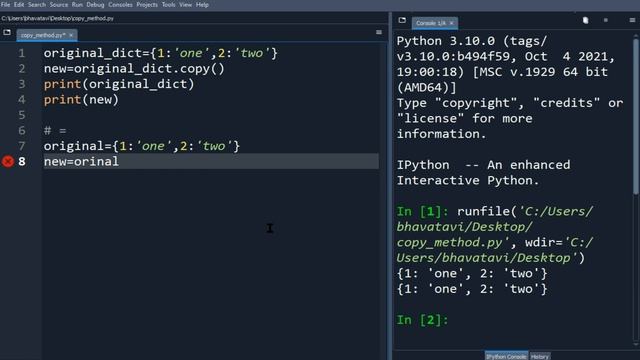Image resolution: width=640 pixels, height=360 pixels.
Task: Open the Help menu
Action: click(x=202, y=4)
